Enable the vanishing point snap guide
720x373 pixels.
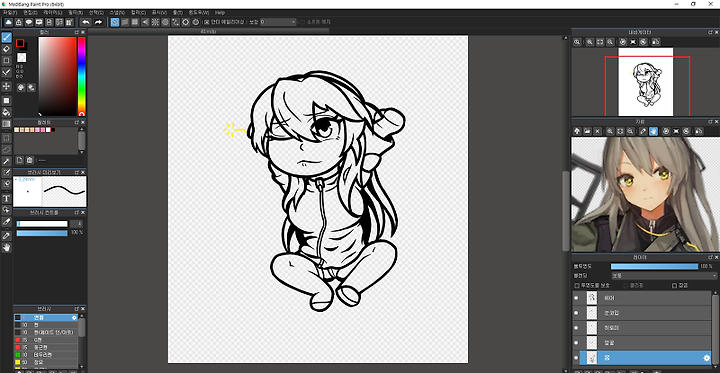coord(145,22)
